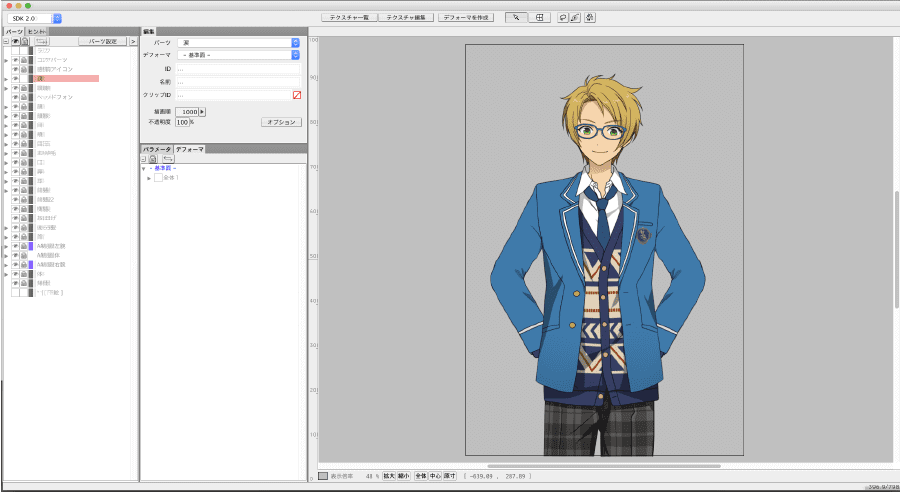
Task: Click the ID input field
Action: [x=238, y=69]
